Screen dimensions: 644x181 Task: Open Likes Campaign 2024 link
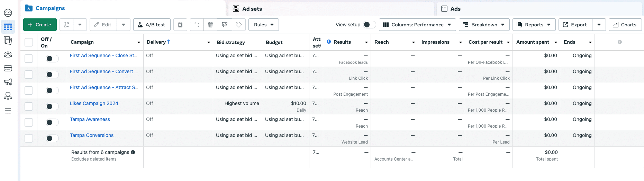[94, 103]
